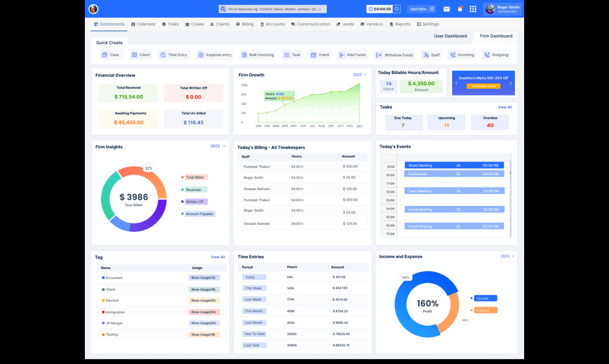The width and height of the screenshot is (609, 364).
Task: Click Show Usage(18) for Testing
Action: (x=204, y=334)
